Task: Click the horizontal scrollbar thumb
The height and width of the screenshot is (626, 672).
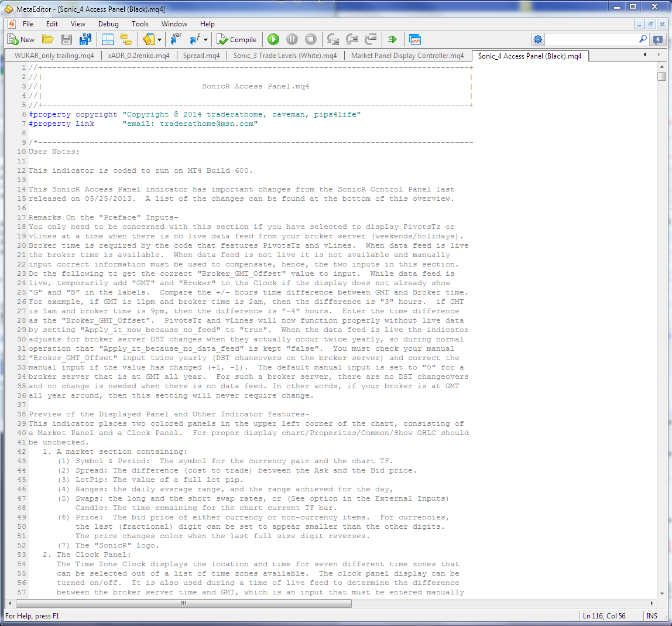Action: tap(184, 603)
